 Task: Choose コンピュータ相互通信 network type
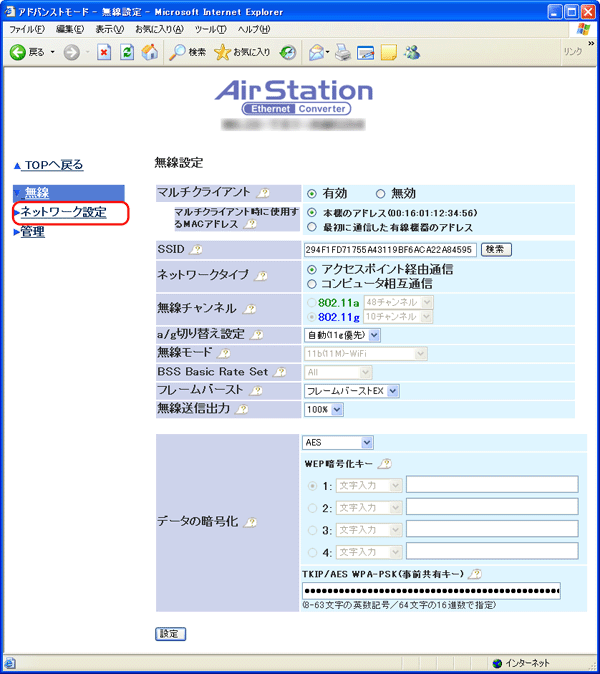click(312, 284)
